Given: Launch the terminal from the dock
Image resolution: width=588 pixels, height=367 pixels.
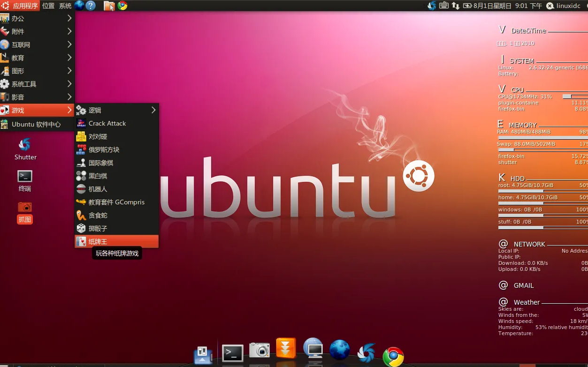Looking at the screenshot, I should click(x=233, y=353).
